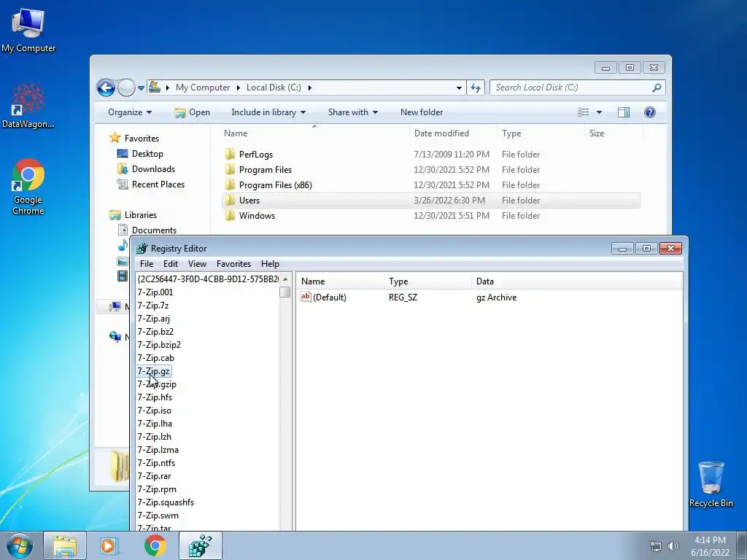Click the PerfLogs folder icon
Screen dimensions: 747x560
[x=230, y=155]
